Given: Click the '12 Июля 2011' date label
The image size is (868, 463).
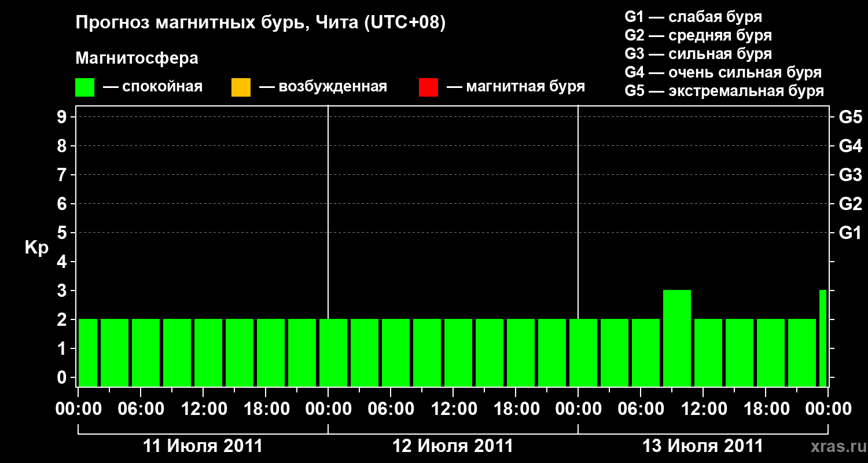Looking at the screenshot, I should pyautogui.click(x=453, y=446).
